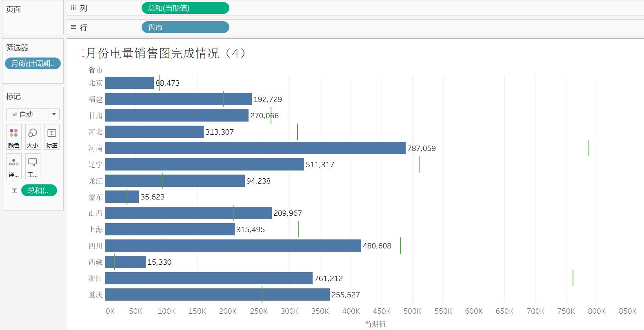The width and height of the screenshot is (644, 330).
Task: Click the chart title 二月份电量销售图完成情况（4）
Action: (x=160, y=53)
